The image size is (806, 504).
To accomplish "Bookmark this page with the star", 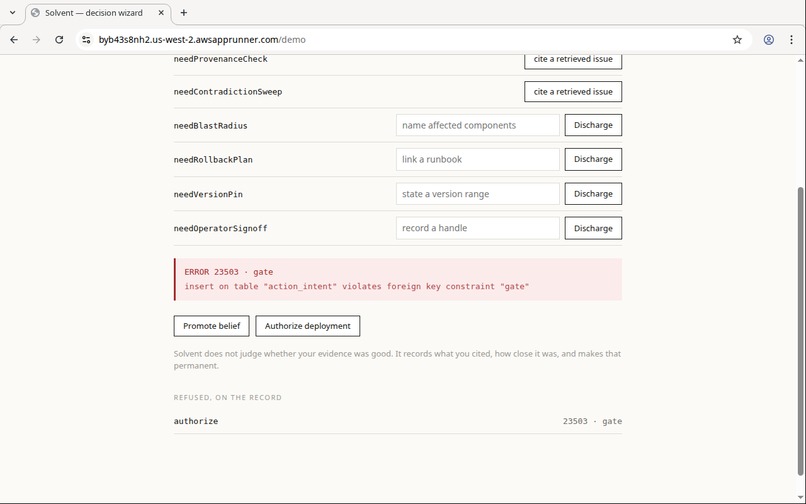I will pyautogui.click(x=737, y=40).
